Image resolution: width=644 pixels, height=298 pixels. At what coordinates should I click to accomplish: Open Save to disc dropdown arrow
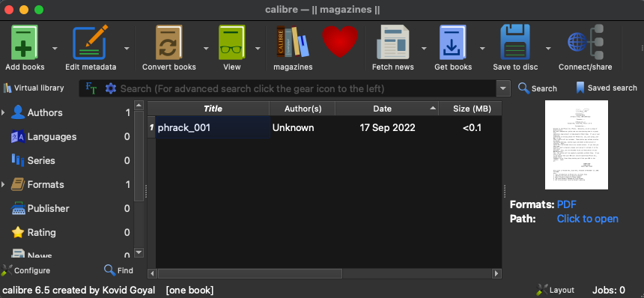point(548,49)
